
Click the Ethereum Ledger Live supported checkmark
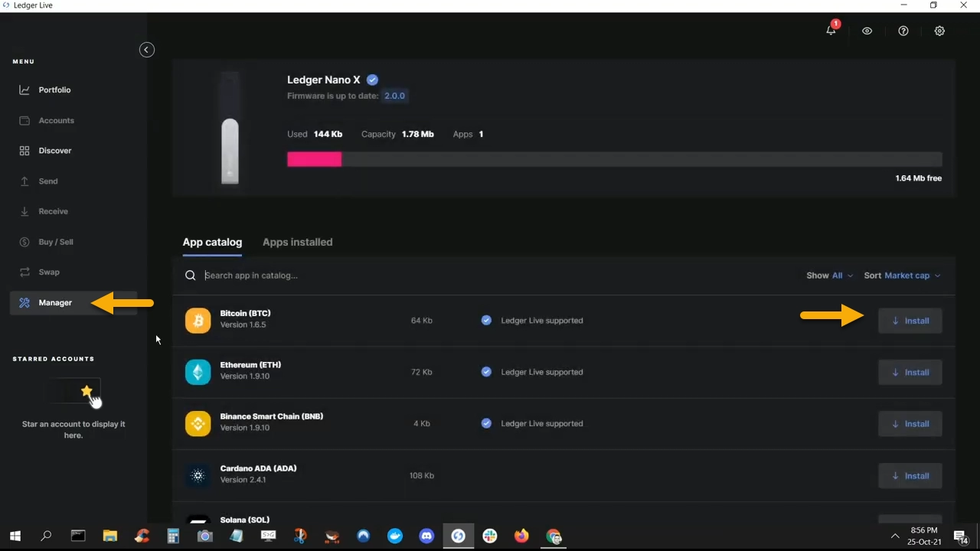[486, 372]
